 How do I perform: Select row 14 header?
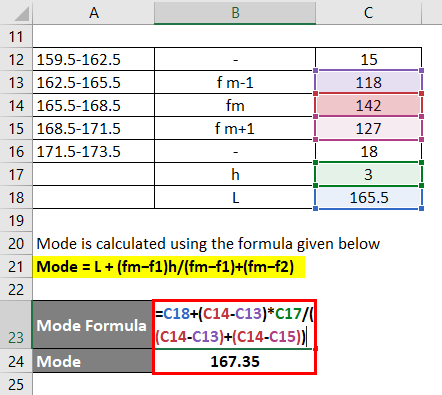tap(16, 105)
